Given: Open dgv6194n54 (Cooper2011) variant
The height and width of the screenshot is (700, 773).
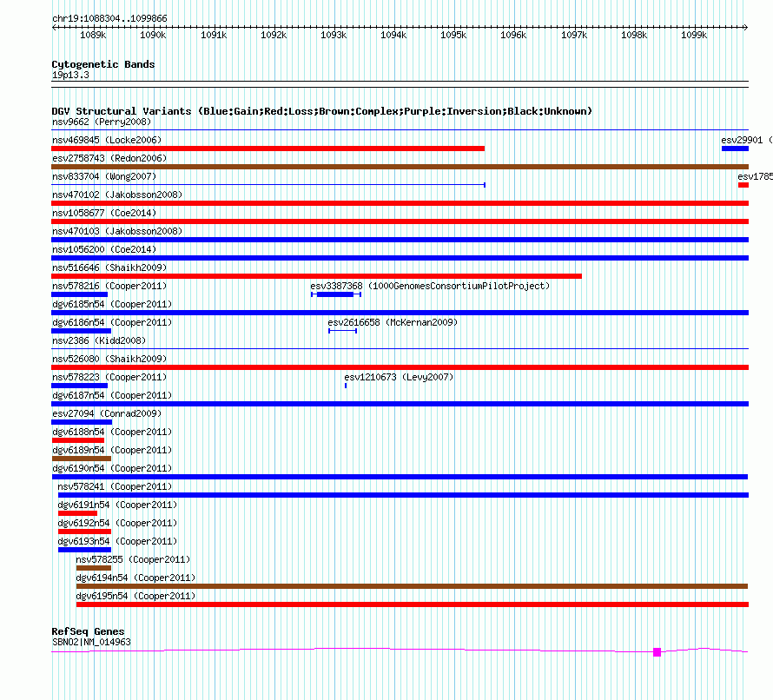Looking at the screenshot, I should point(135,578).
